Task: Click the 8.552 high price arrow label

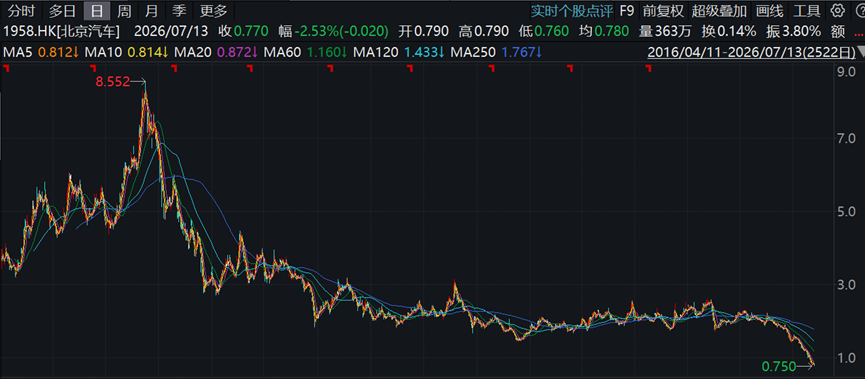Action: pos(121,82)
